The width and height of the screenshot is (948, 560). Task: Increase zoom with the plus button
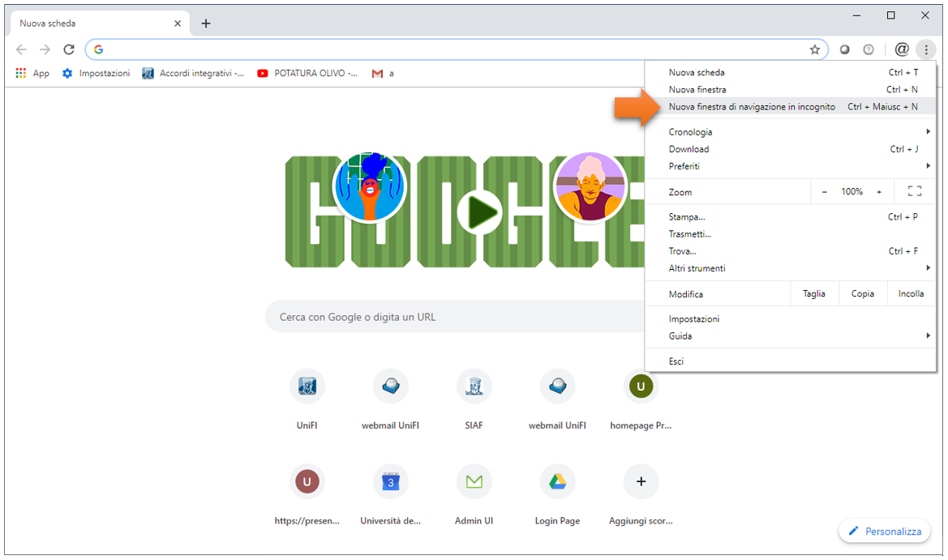click(879, 191)
